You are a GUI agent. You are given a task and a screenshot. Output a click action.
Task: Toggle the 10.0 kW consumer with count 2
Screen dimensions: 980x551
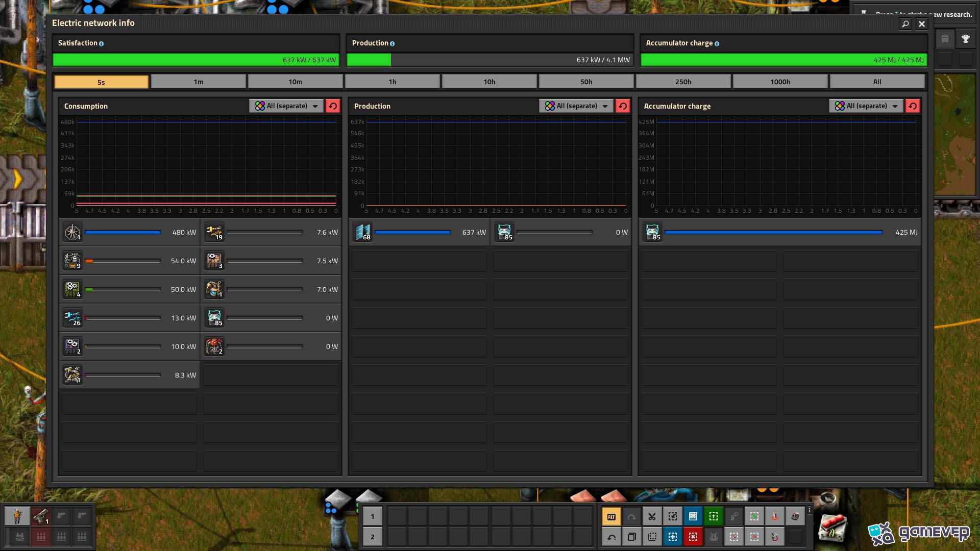(129, 346)
